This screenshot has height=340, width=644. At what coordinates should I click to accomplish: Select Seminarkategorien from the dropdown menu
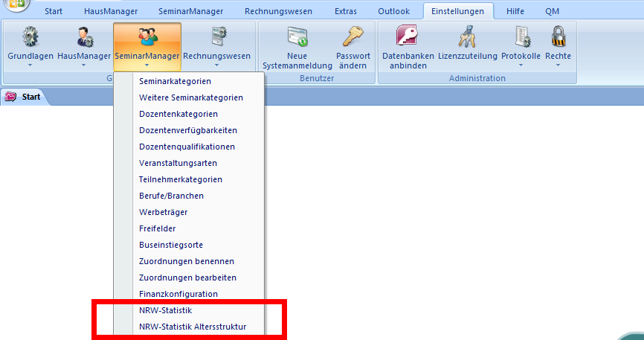point(175,80)
